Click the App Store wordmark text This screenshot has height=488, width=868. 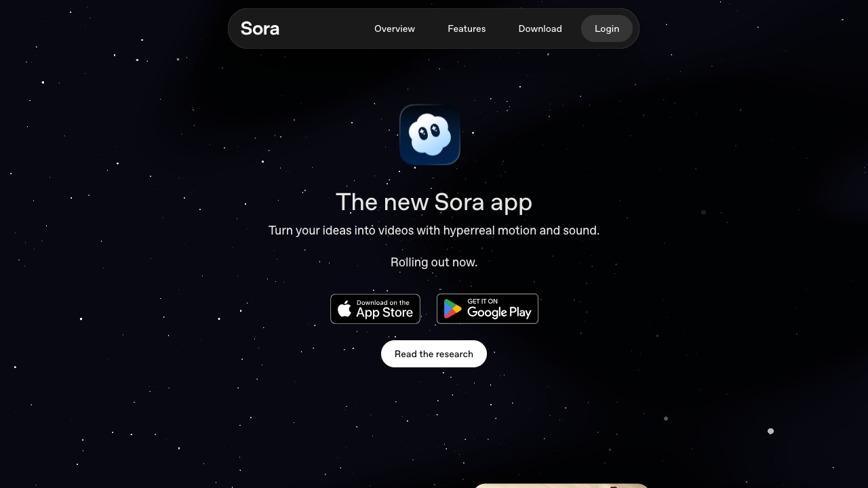(x=384, y=312)
